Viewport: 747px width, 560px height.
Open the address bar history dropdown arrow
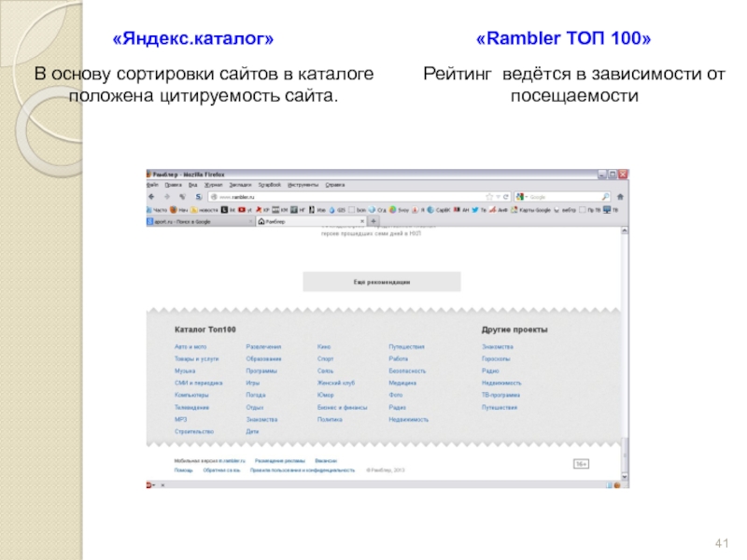point(498,197)
